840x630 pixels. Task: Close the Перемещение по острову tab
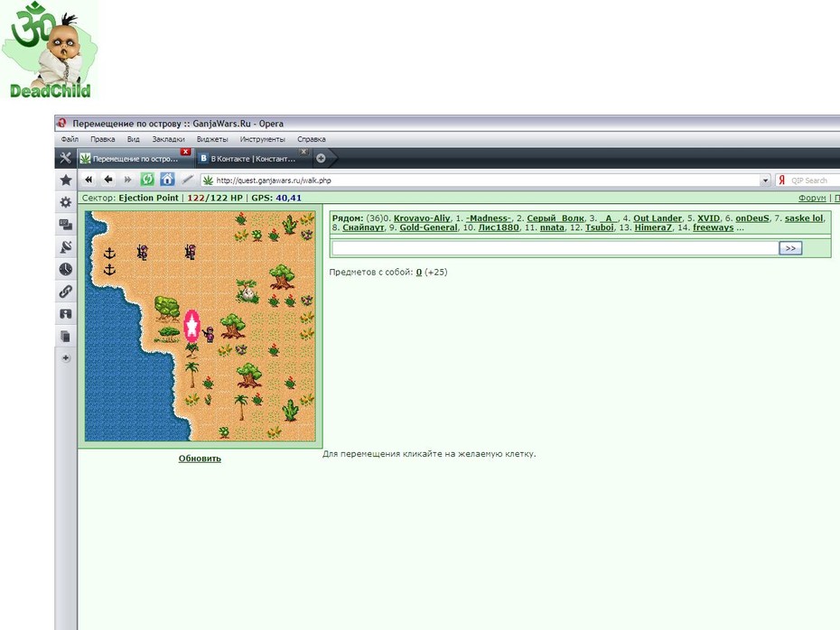[x=185, y=152]
